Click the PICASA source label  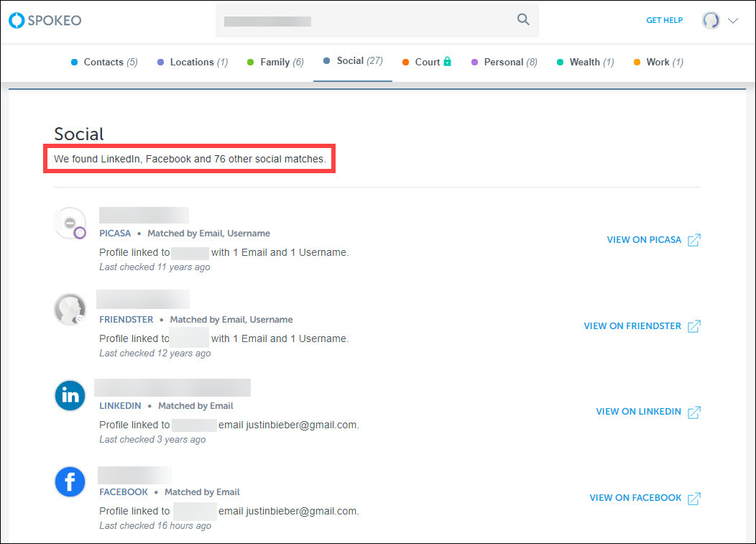coord(115,234)
